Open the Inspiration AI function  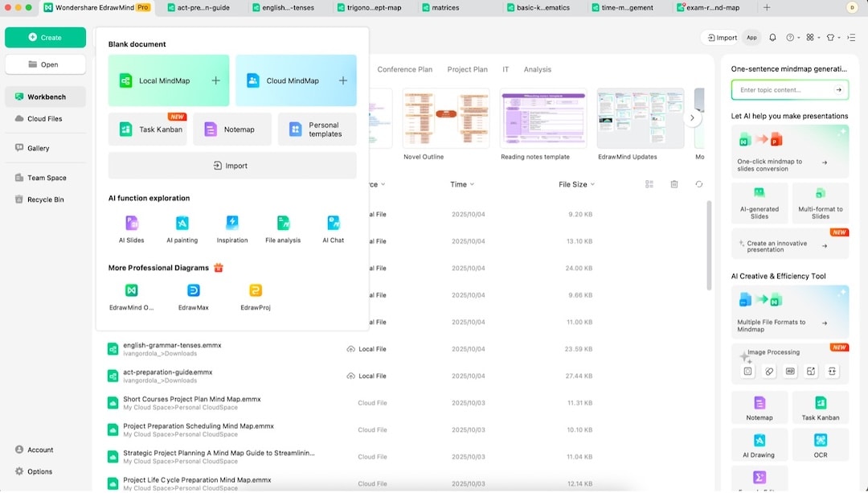(x=232, y=226)
